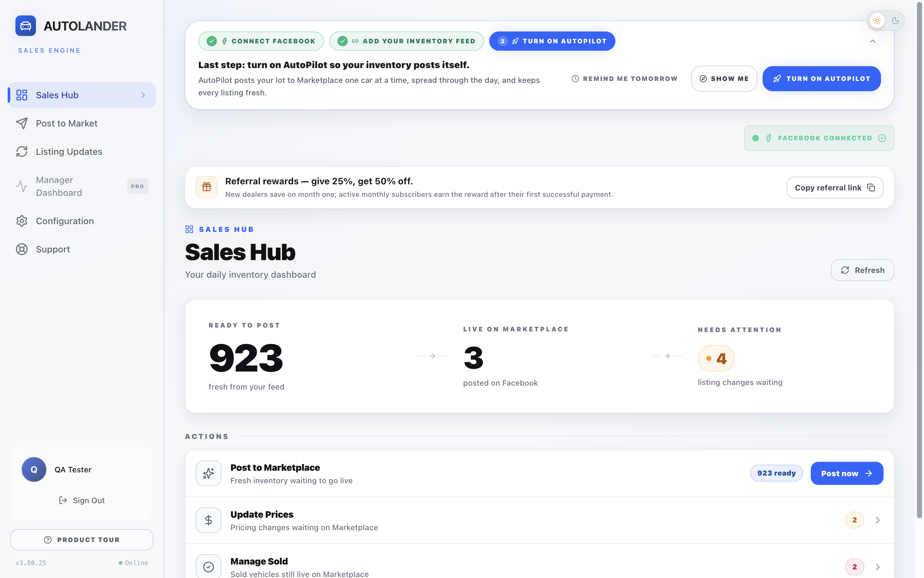The height and width of the screenshot is (578, 924).
Task: Start the Product Tour
Action: pyautogui.click(x=82, y=540)
